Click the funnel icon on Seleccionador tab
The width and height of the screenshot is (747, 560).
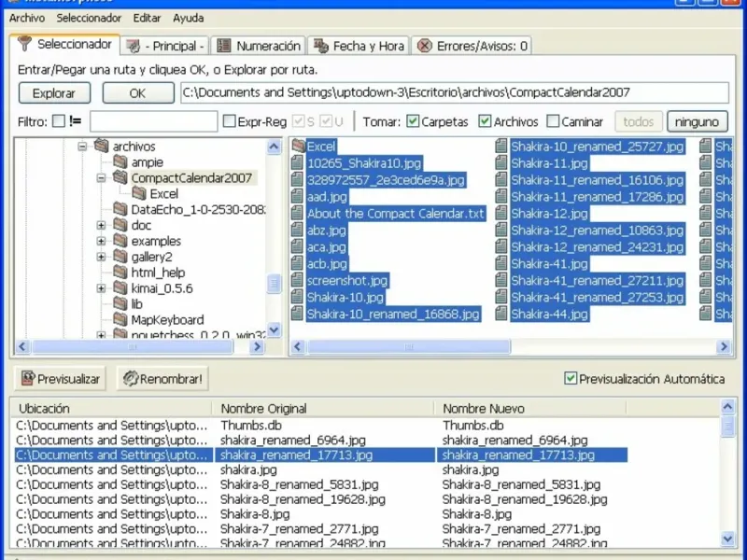(24, 44)
